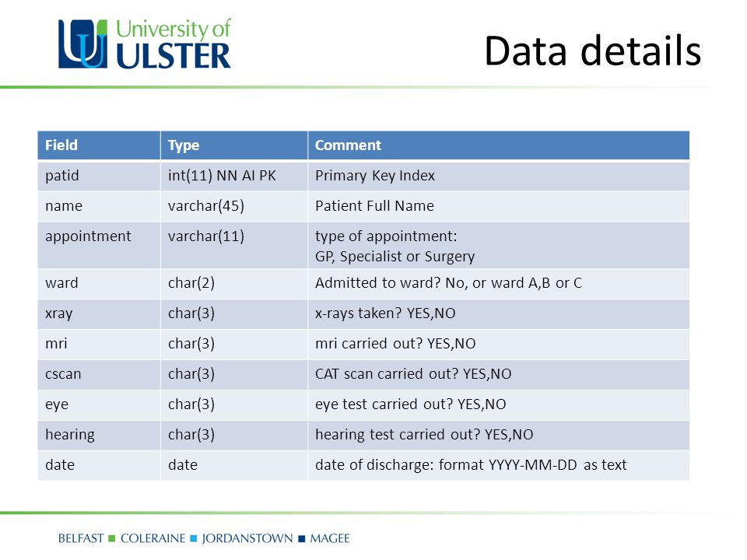Image resolution: width=747 pixels, height=560 pixels.
Task: Click the green square after BELFAST
Action: point(112,538)
